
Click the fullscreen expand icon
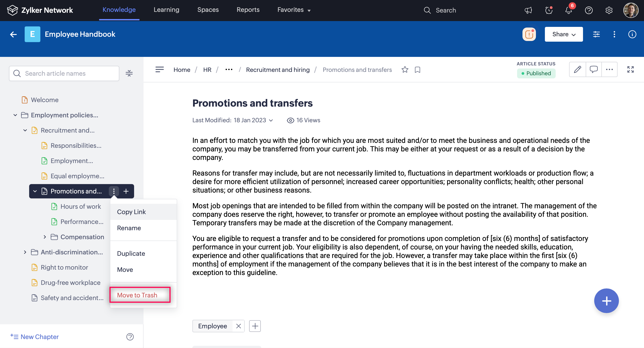pos(630,69)
